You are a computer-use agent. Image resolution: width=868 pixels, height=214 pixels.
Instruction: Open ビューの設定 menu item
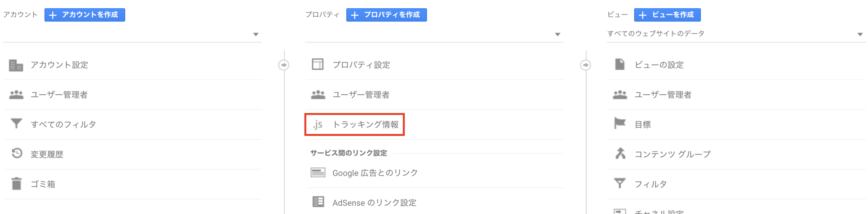pyautogui.click(x=737, y=65)
